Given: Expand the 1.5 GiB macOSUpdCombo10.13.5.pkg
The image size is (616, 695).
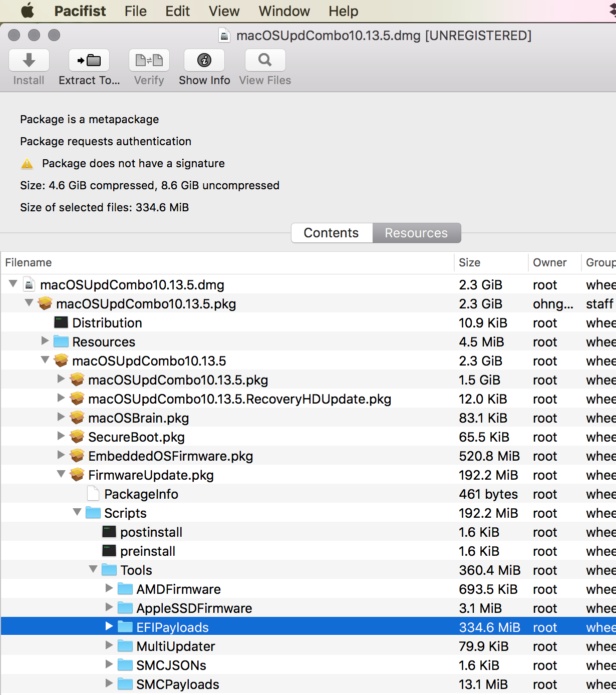Looking at the screenshot, I should tap(61, 379).
